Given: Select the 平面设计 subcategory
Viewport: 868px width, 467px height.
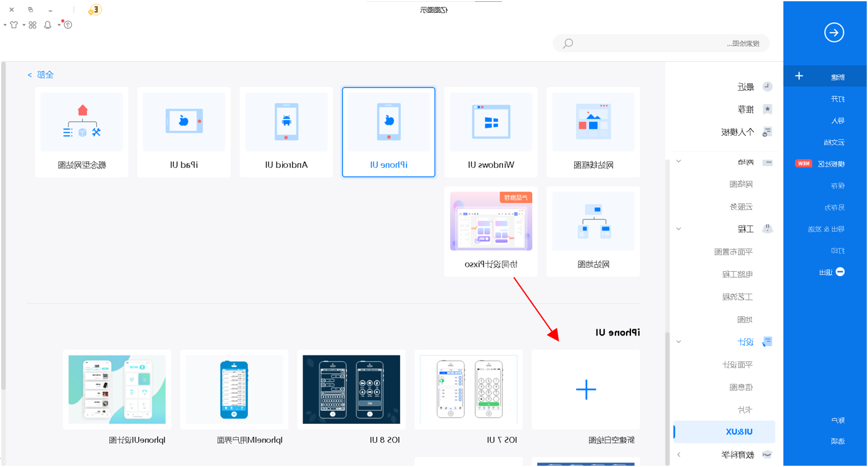Looking at the screenshot, I should [x=737, y=364].
